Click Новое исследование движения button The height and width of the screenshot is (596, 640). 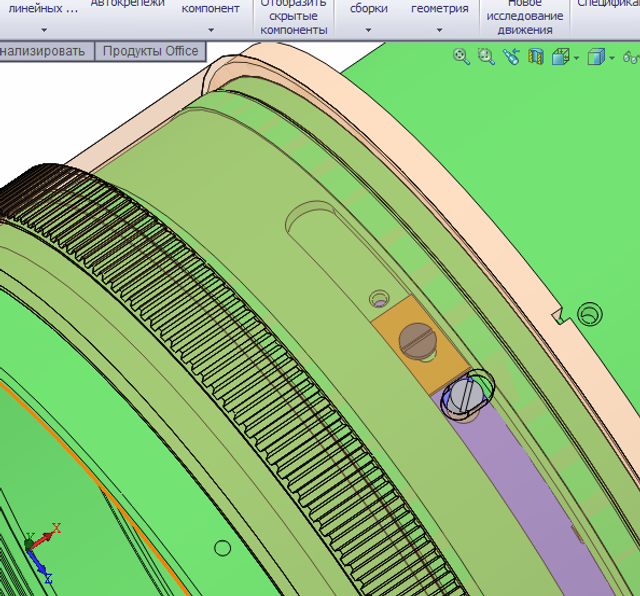coord(525,18)
